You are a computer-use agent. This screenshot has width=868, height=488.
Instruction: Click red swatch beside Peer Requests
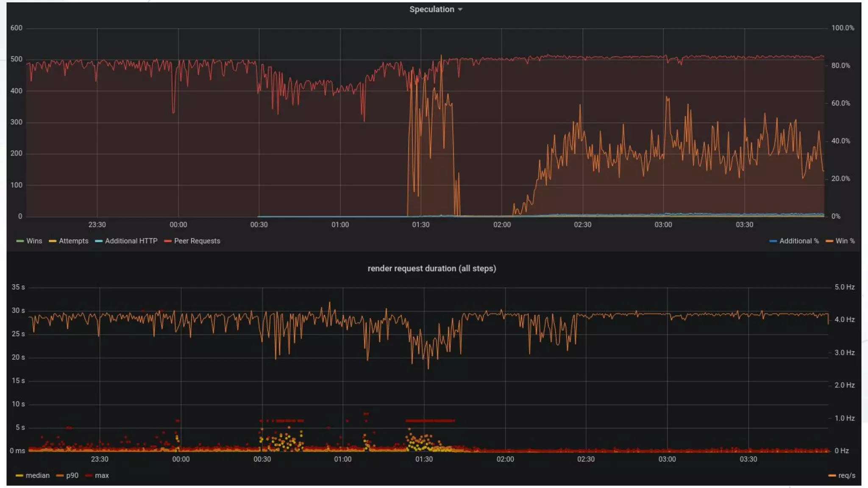pyautogui.click(x=168, y=241)
